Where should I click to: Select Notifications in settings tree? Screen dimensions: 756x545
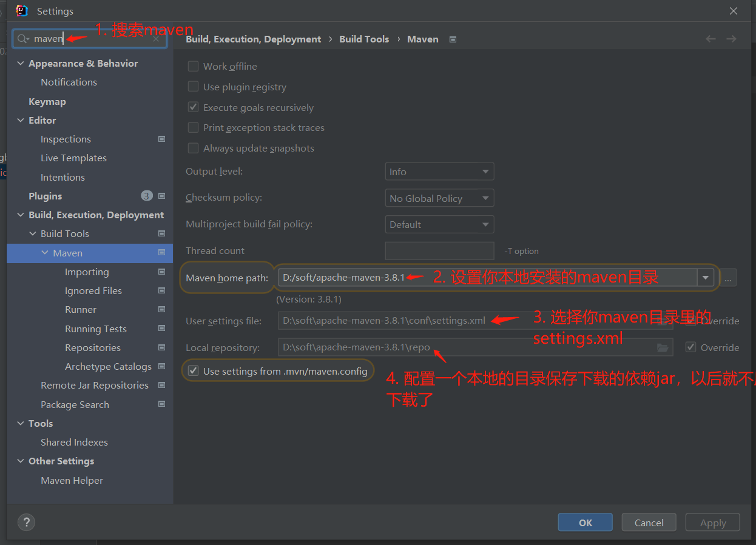(x=69, y=82)
